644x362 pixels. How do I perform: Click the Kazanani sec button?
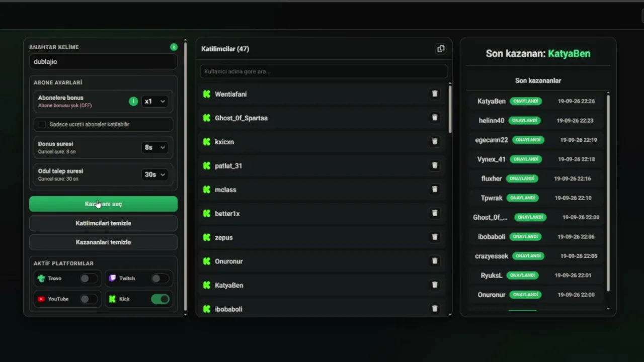click(103, 204)
